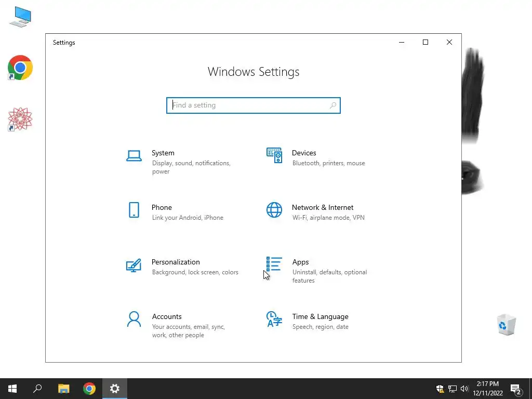The image size is (532, 399).
Task: Open the Personalization heading
Action: tap(176, 262)
